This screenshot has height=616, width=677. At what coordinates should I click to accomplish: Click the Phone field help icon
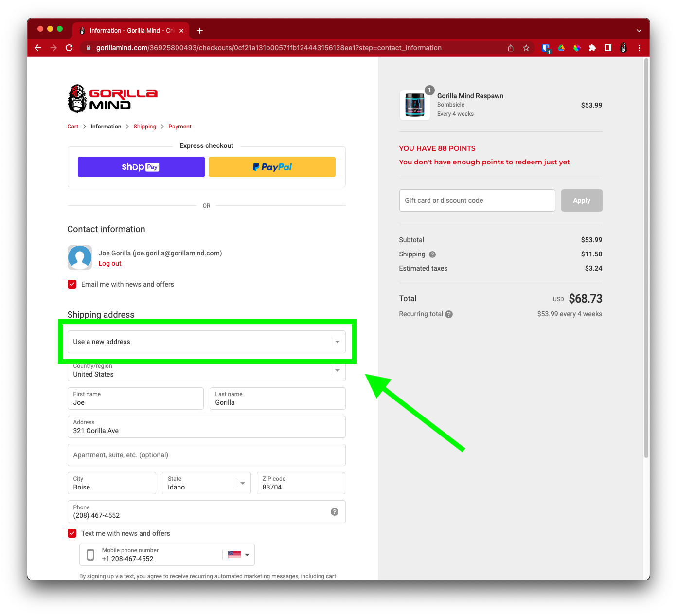click(x=335, y=512)
